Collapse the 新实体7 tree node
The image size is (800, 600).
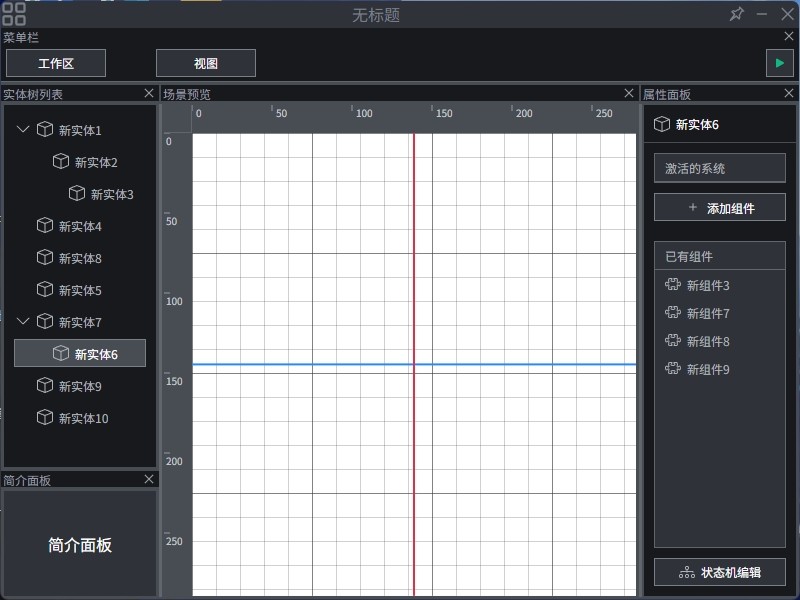point(23,321)
